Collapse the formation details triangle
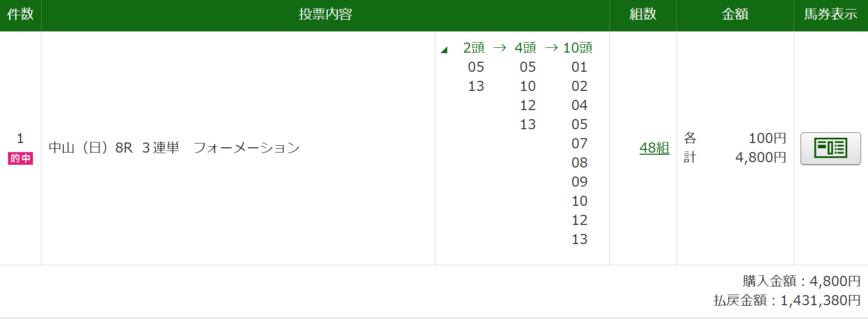 [444, 50]
